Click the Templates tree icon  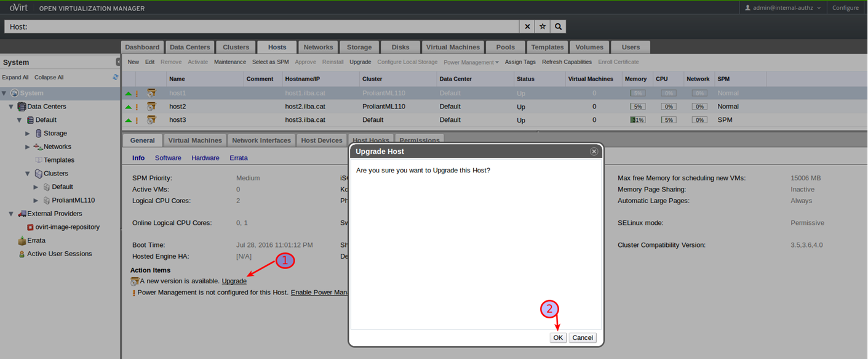pyautogui.click(x=39, y=160)
